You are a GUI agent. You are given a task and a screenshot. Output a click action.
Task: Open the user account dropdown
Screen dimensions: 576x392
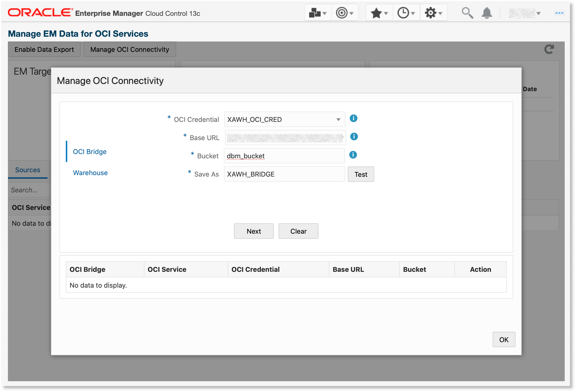point(524,13)
